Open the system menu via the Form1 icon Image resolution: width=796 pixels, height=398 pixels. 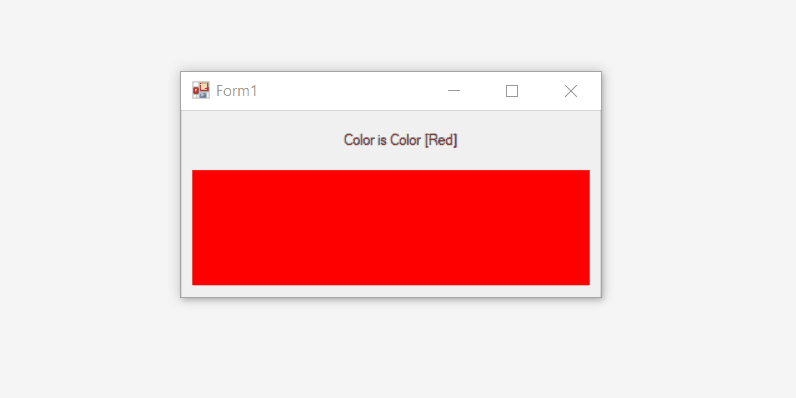(201, 90)
